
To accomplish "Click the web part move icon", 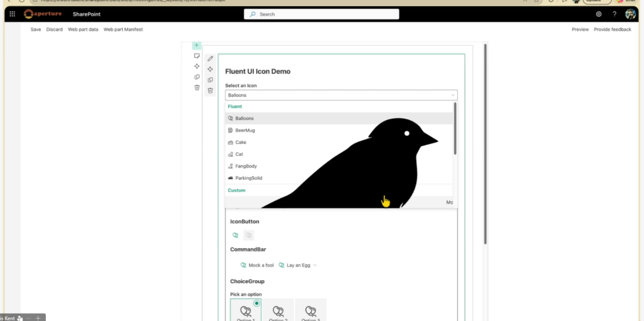I will point(210,69).
